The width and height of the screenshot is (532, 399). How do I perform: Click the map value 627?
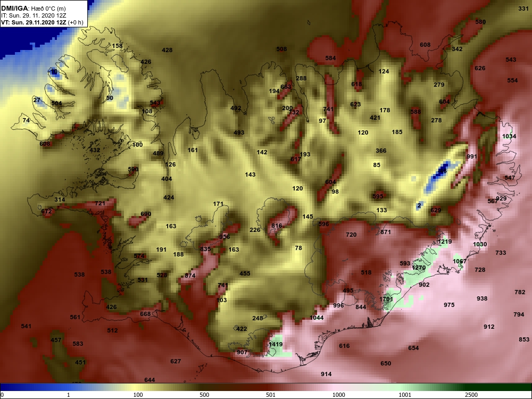(176, 361)
